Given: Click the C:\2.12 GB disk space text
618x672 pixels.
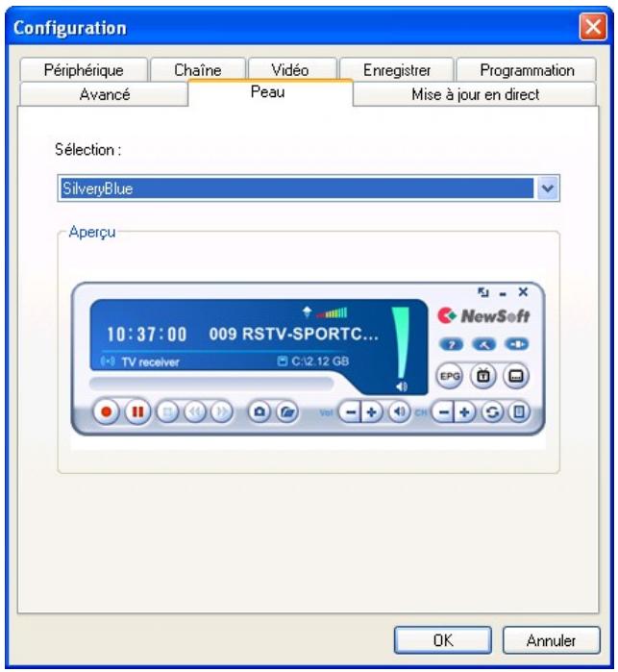Looking at the screenshot, I should (x=320, y=361).
